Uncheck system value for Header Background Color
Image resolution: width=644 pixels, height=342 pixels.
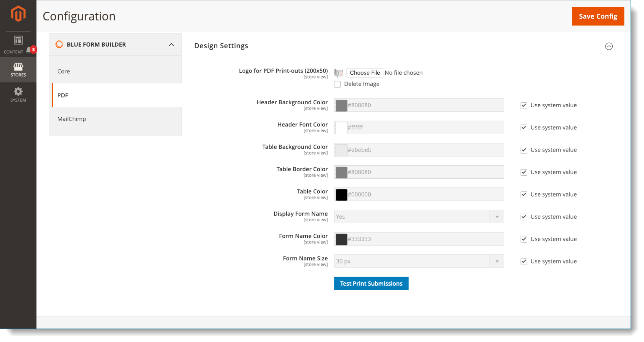click(x=524, y=105)
